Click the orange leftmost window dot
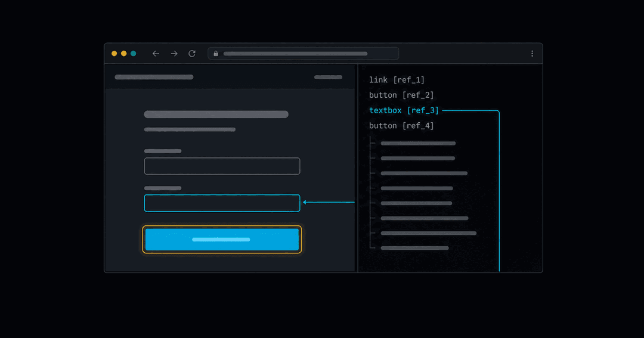 pos(114,54)
